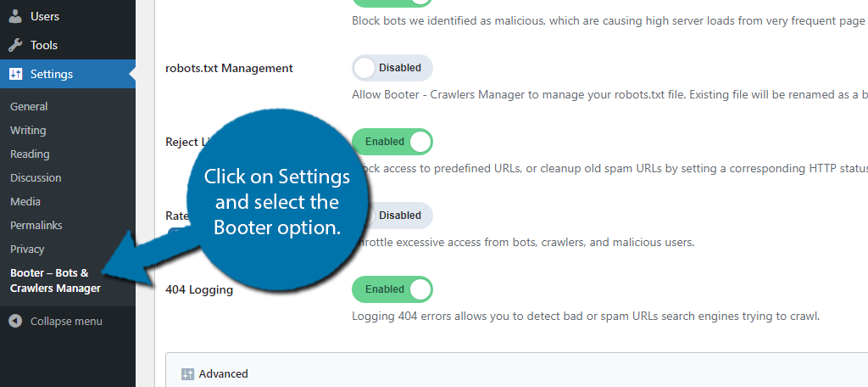Click the Advanced section sliders icon
This screenshot has width=868, height=387.
click(187, 374)
